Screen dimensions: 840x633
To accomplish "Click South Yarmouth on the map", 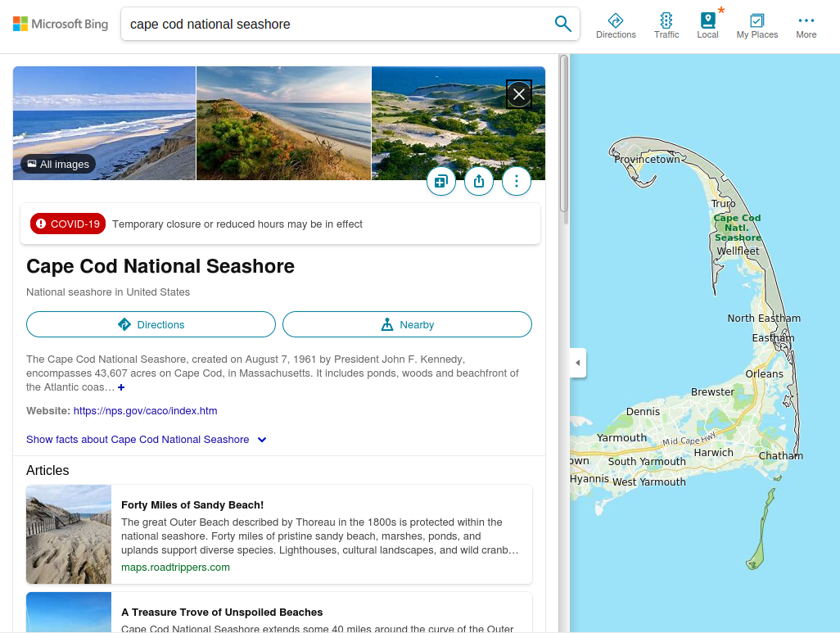I will pos(647,462).
